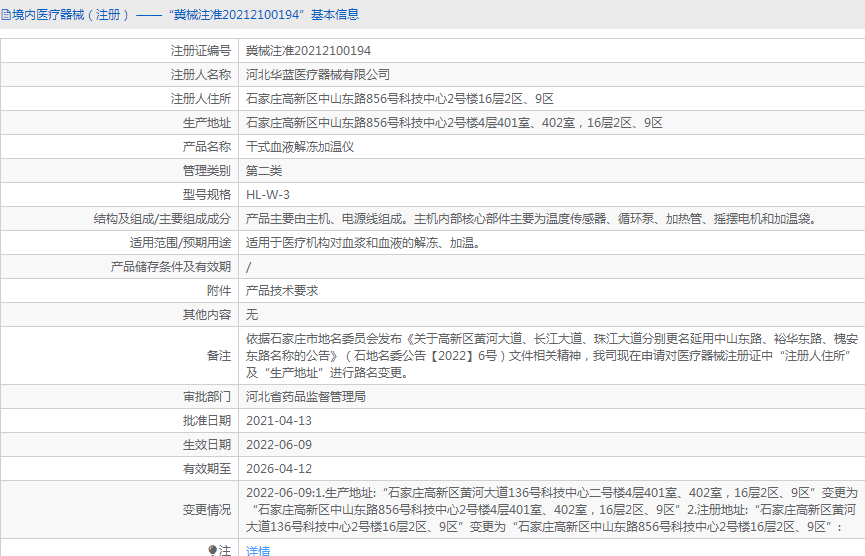Click the document icon before 境内医疗器械 title
865x556 pixels.
click(x=6, y=15)
